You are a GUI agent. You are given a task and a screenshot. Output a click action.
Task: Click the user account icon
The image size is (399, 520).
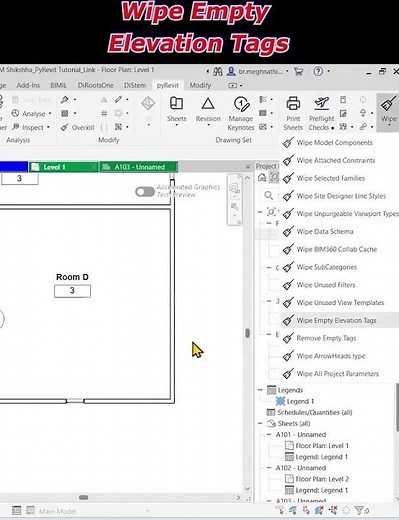pyautogui.click(x=231, y=71)
